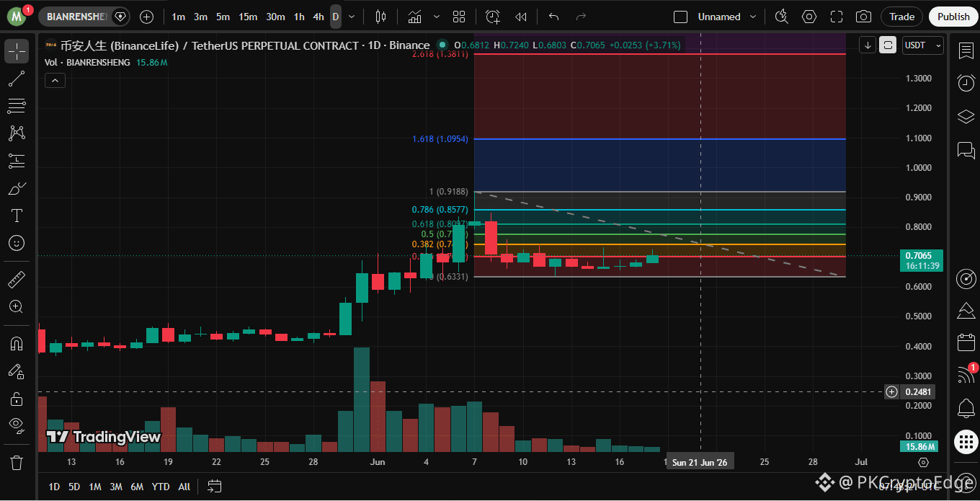
Task: Select the text annotation tool
Action: point(17,216)
